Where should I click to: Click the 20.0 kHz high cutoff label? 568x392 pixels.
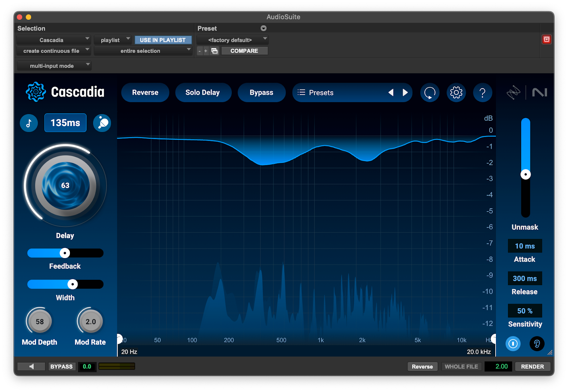(x=479, y=352)
